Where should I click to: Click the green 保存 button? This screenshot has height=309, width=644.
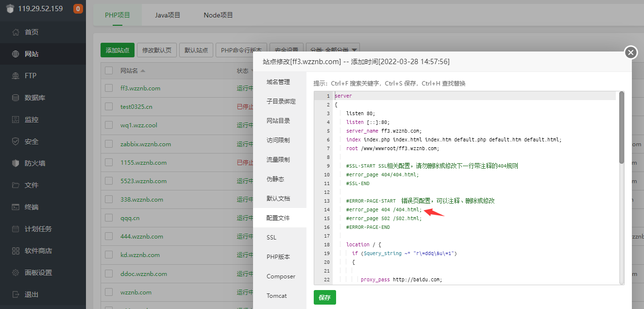pyautogui.click(x=324, y=297)
